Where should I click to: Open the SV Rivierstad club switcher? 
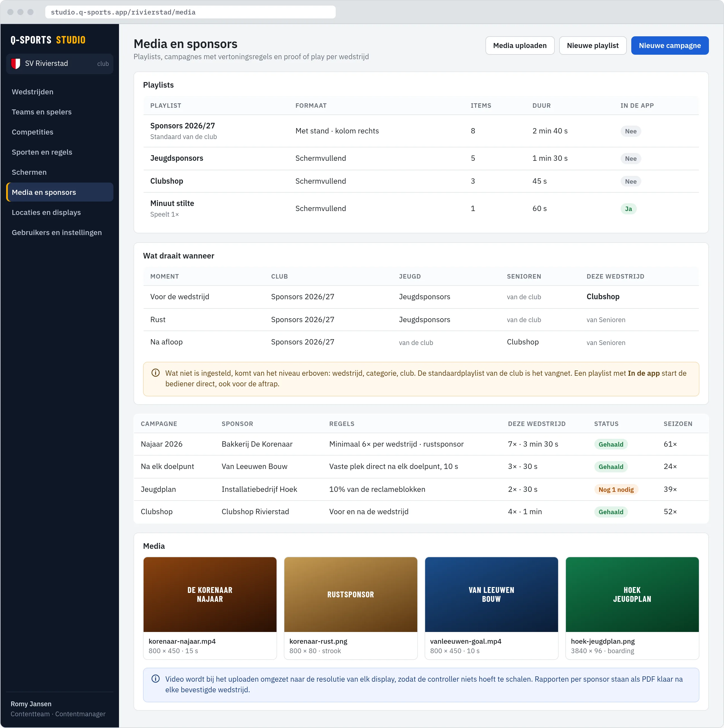59,64
